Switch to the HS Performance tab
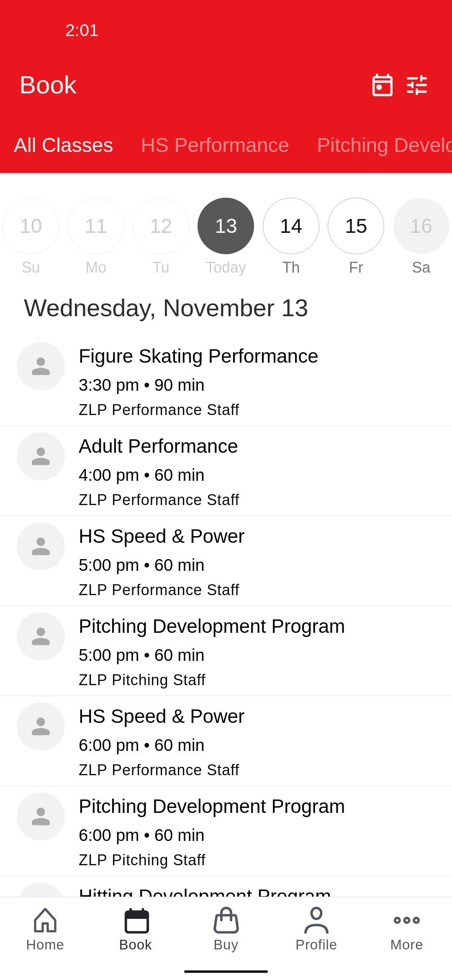 tap(215, 145)
